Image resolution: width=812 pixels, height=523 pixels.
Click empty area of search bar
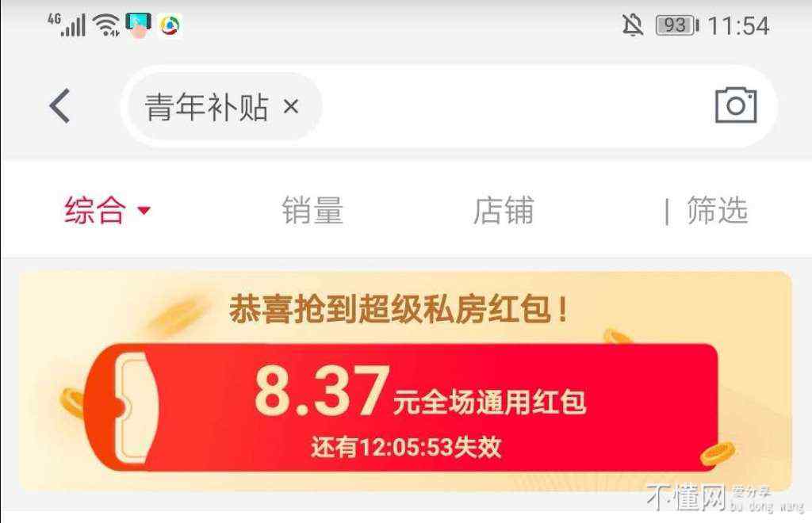(513, 106)
